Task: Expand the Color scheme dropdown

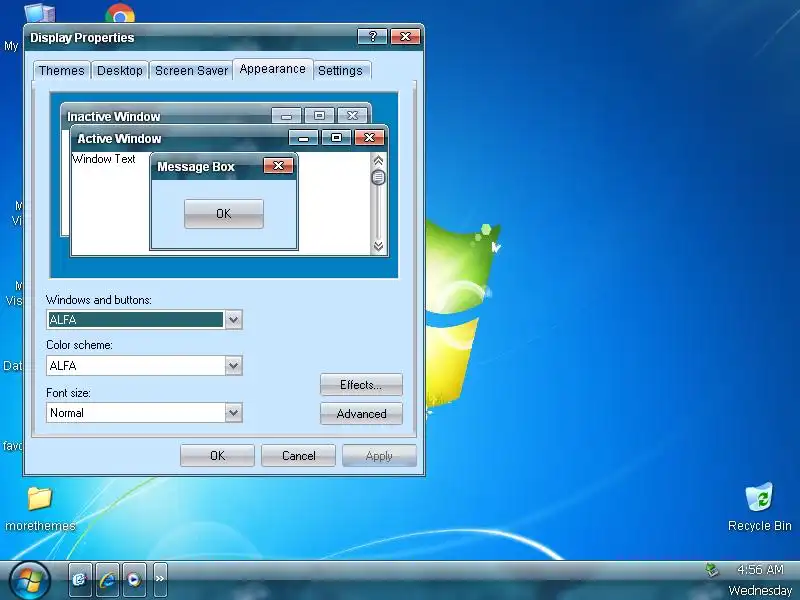Action: [x=234, y=366]
